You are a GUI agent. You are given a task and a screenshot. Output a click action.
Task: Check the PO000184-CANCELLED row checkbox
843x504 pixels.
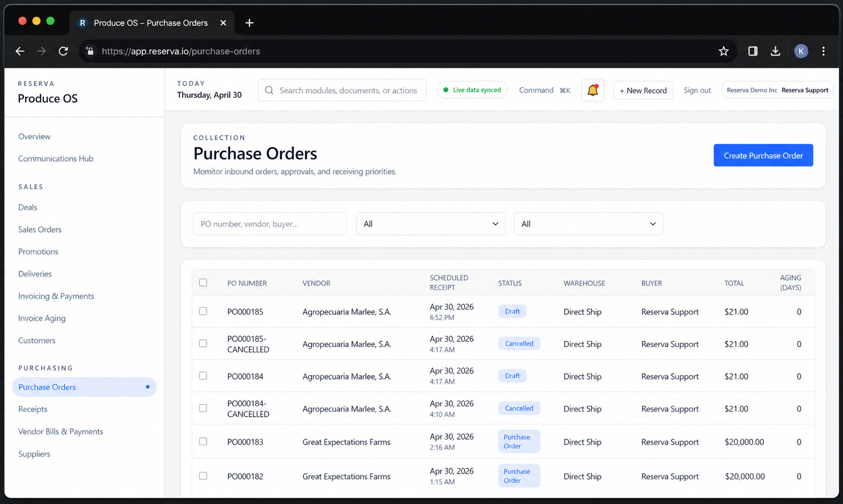(x=203, y=408)
